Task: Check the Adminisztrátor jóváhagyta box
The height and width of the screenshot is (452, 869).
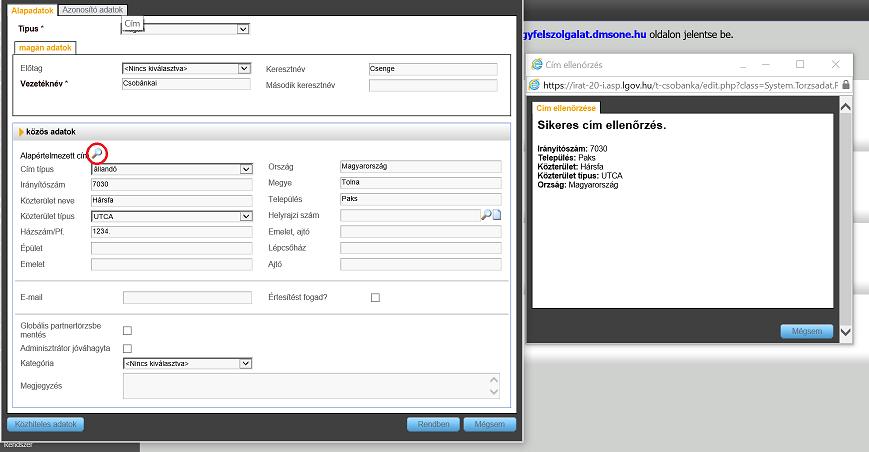Action: tap(127, 348)
